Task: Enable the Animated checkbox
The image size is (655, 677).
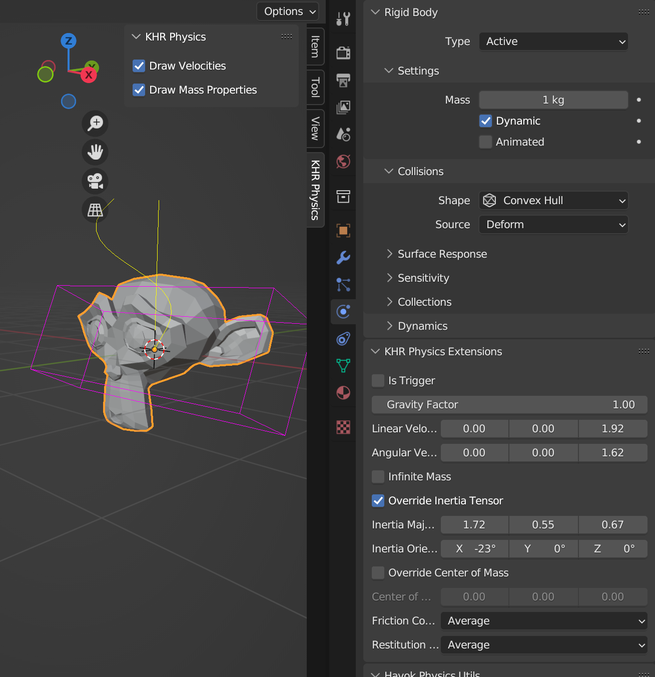Action: 485,142
